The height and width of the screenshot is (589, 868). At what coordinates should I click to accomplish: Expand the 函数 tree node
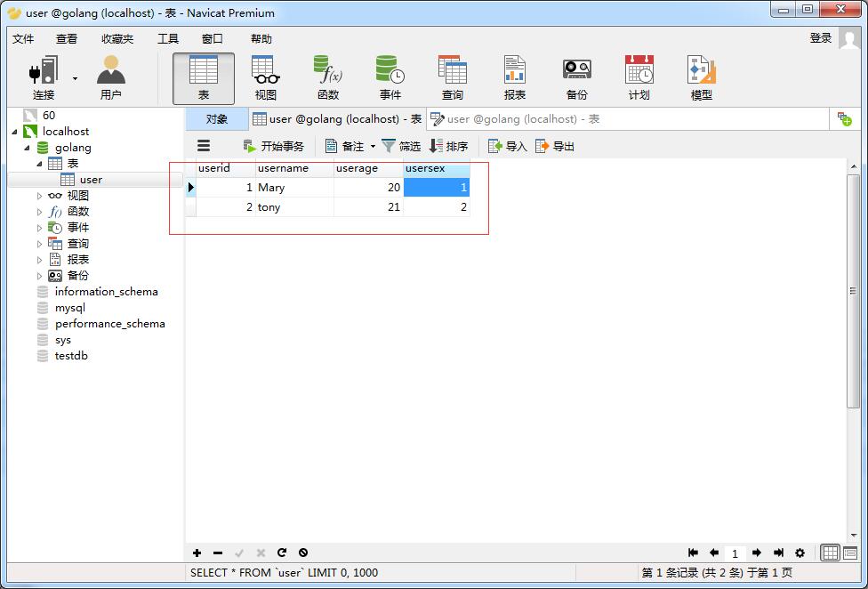[39, 212]
